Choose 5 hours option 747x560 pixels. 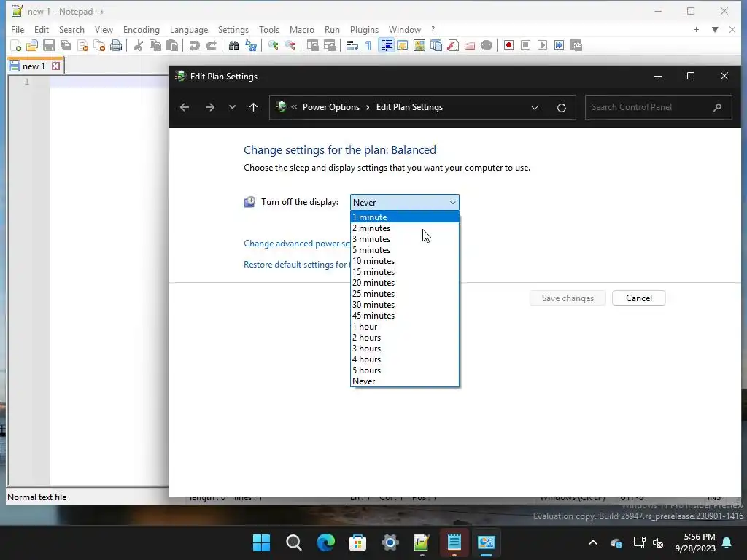[405, 370]
